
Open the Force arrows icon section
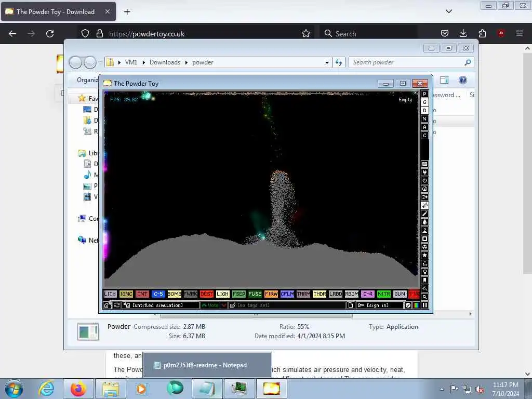[424, 197]
